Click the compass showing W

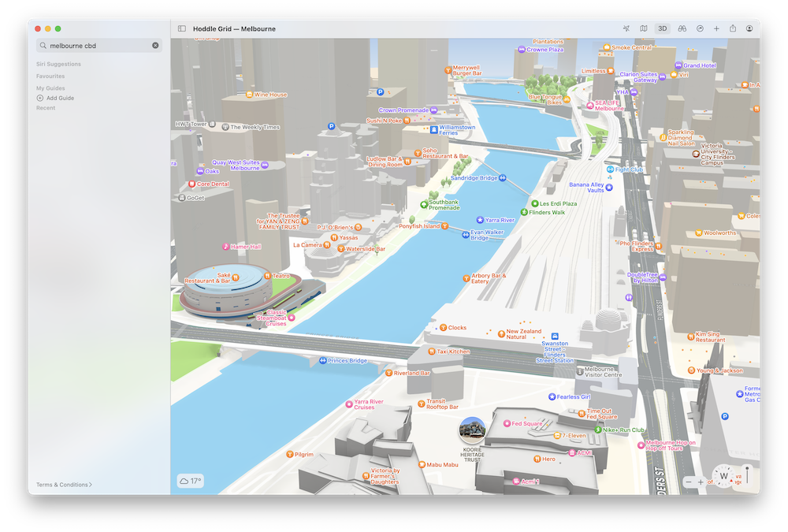[723, 476]
